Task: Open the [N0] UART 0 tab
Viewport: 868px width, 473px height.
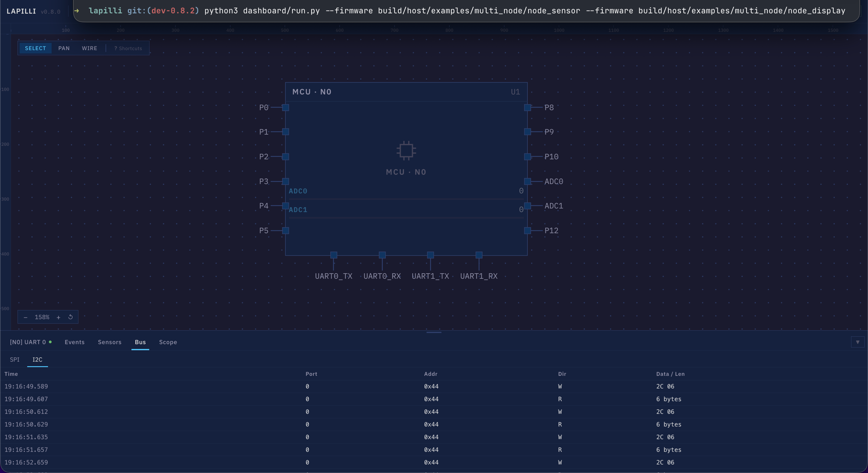Action: (x=31, y=342)
